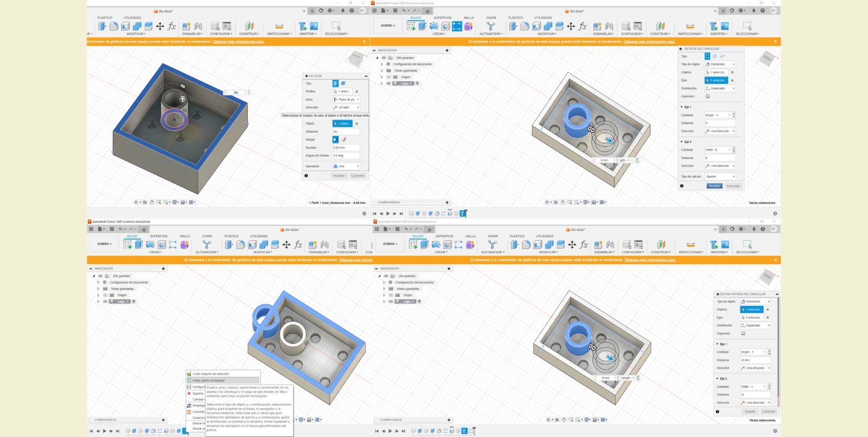The height and width of the screenshot is (437, 868).
Task: Toggle Origen eye in top-right window navigator
Action: click(x=388, y=77)
